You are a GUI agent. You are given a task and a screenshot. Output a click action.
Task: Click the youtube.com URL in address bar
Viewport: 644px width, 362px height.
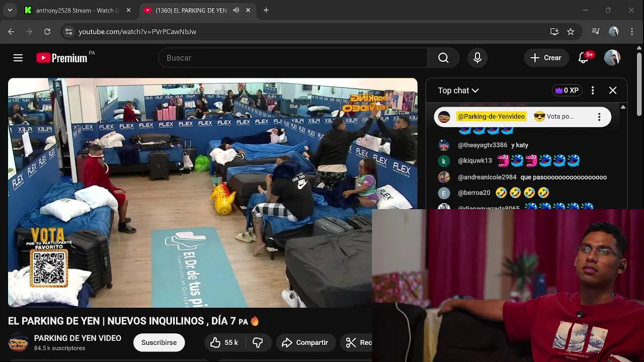pos(137,31)
